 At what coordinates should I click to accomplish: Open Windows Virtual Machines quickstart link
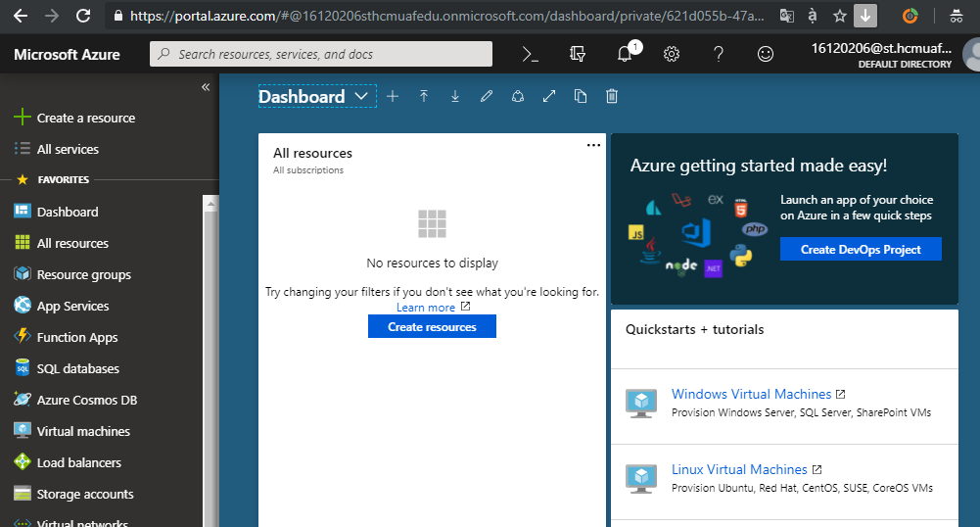point(751,394)
